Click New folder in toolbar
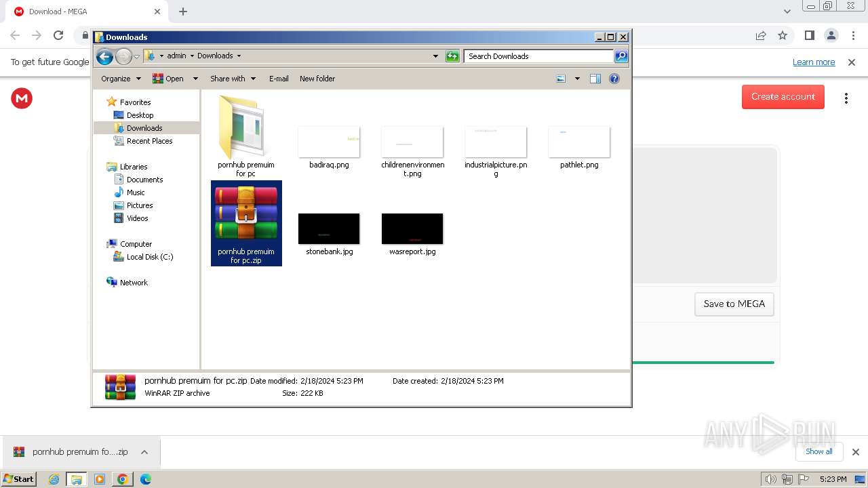The width and height of the screenshot is (868, 488). (x=317, y=79)
